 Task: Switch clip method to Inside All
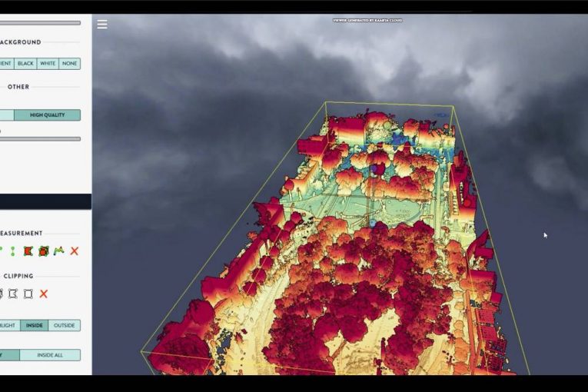click(x=49, y=355)
